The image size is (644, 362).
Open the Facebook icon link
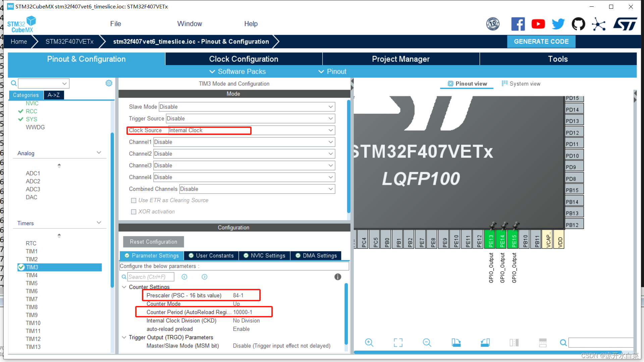518,24
